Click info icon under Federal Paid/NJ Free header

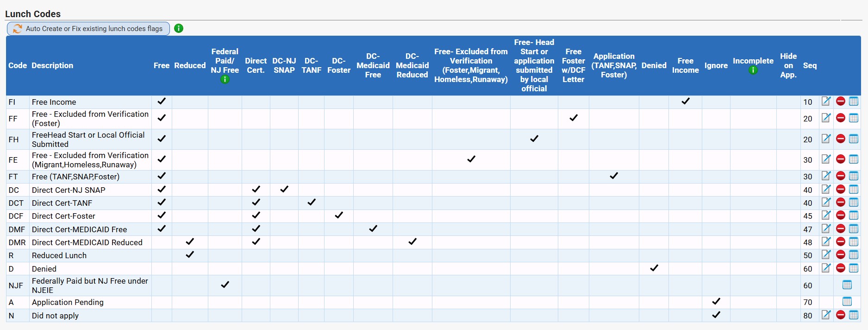pyautogui.click(x=225, y=79)
